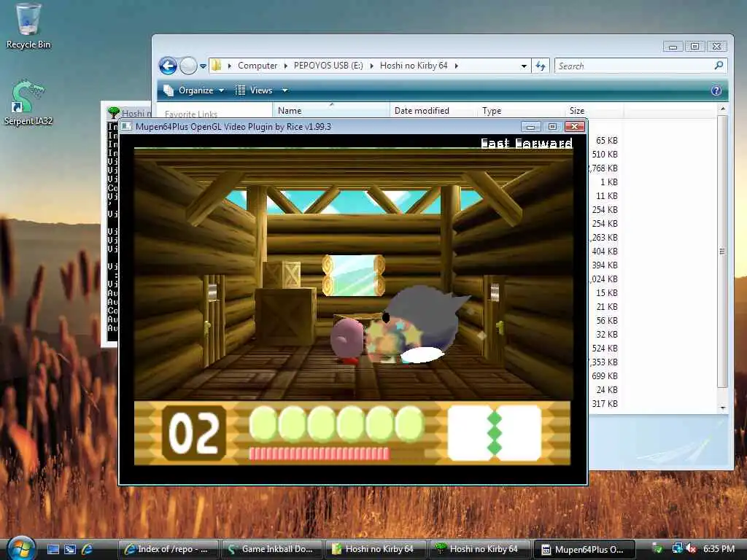Select the file sized 699 KB
The width and height of the screenshot is (747, 560).
coord(605,376)
